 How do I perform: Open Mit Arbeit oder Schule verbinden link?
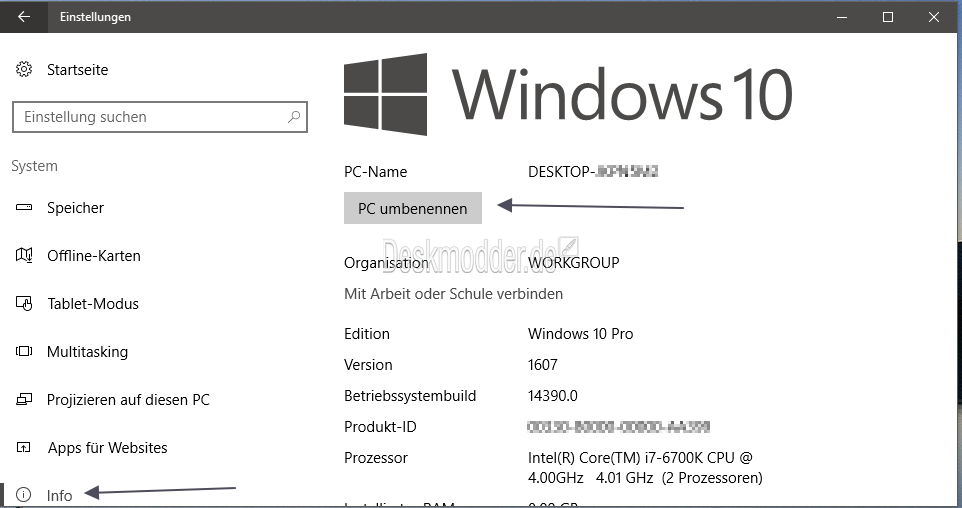[x=453, y=294]
